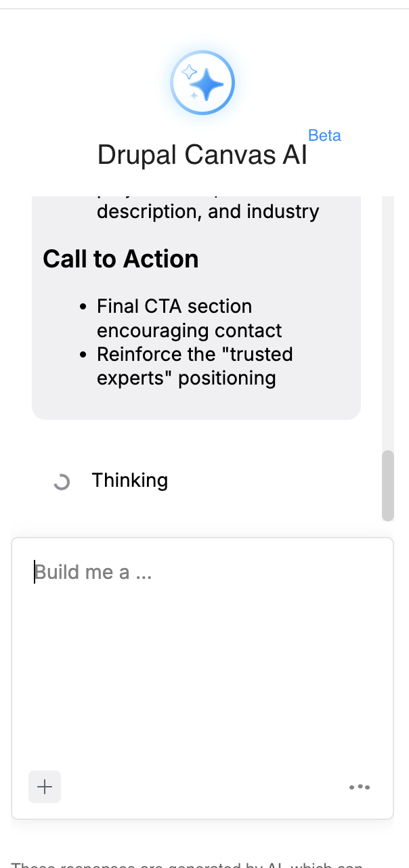Click the three-dot icon in the prompt box

point(360,787)
